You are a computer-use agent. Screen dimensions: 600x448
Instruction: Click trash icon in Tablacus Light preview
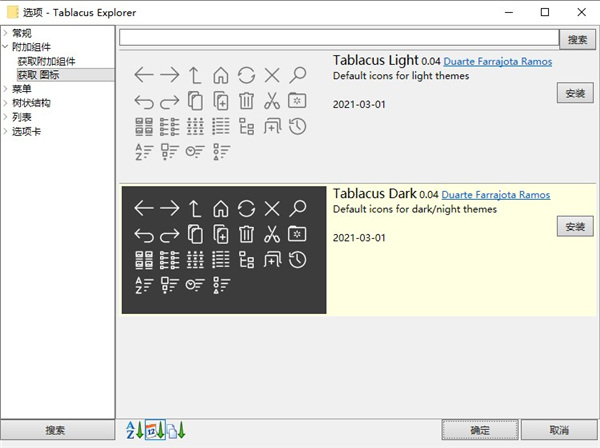[x=246, y=100]
